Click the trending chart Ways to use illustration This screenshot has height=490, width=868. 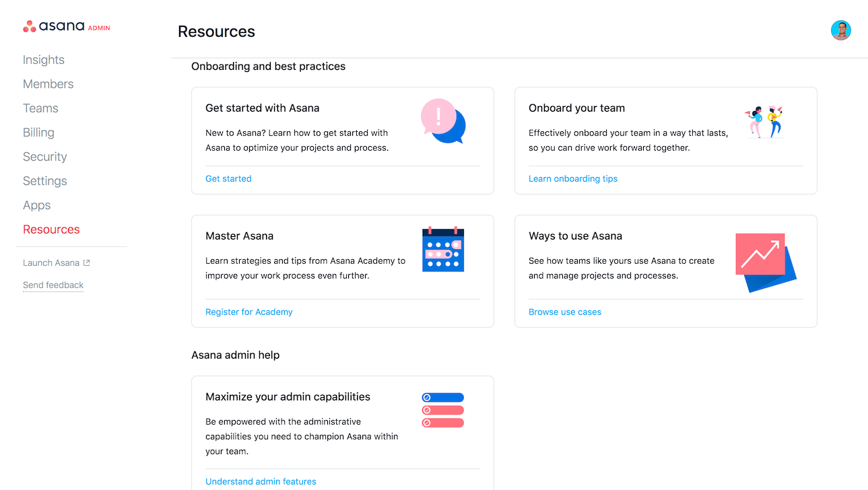pos(766,262)
